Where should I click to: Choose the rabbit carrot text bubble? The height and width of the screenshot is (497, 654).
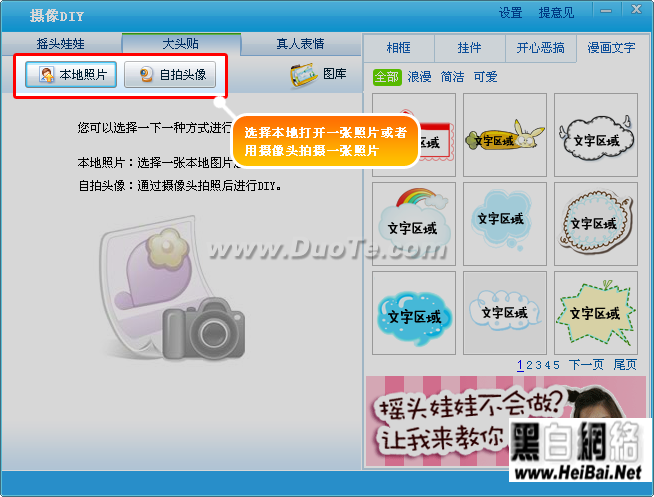[x=505, y=135]
